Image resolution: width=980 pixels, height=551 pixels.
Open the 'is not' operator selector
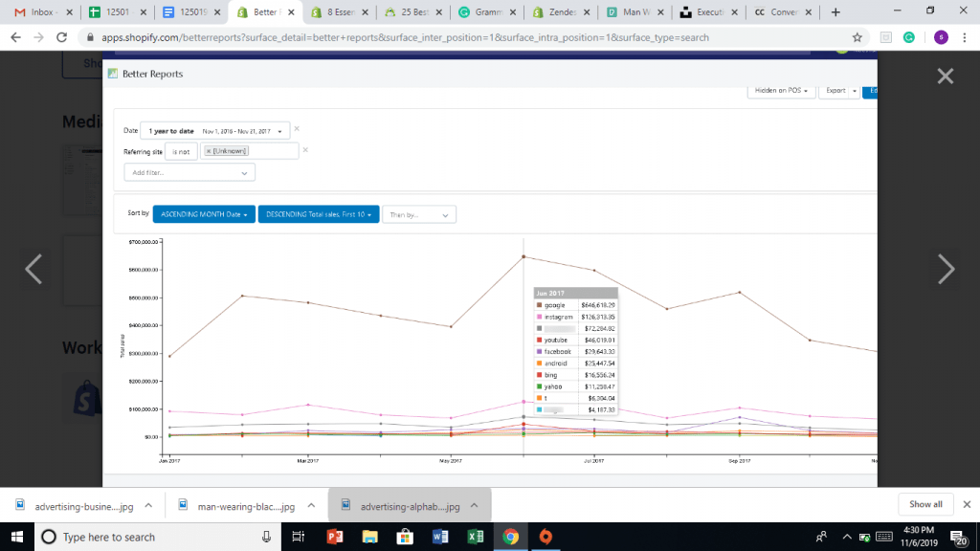tap(181, 151)
